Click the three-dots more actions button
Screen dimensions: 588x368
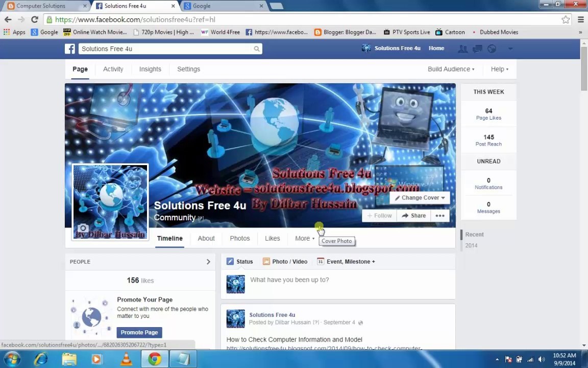pyautogui.click(x=440, y=216)
